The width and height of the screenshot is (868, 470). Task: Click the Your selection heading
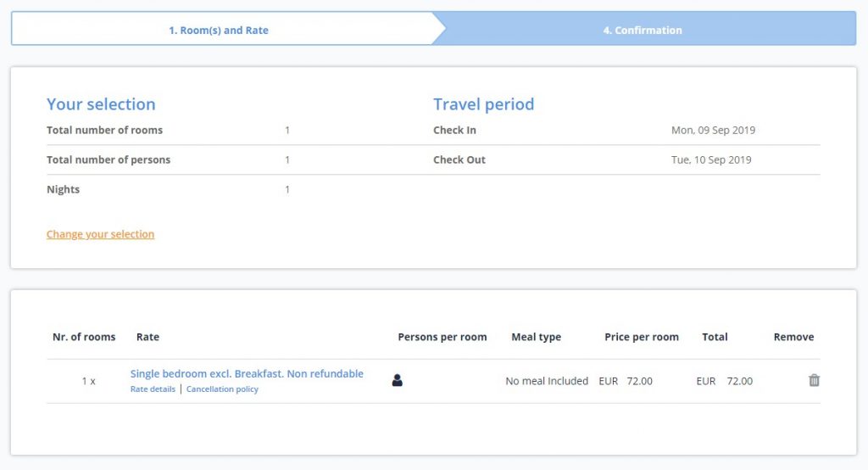(x=101, y=104)
